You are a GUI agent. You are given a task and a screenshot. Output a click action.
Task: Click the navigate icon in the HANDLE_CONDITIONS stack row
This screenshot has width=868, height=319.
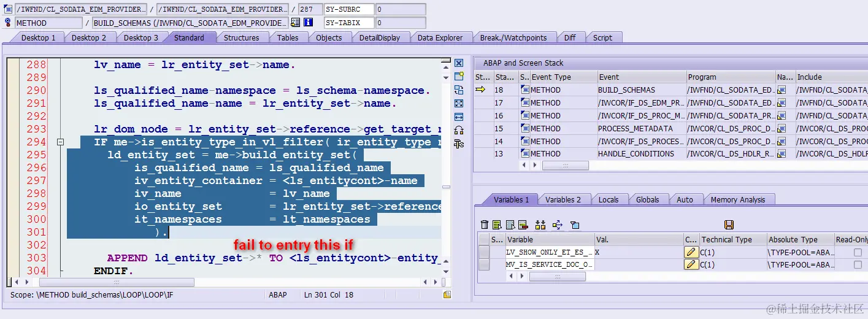(782, 154)
